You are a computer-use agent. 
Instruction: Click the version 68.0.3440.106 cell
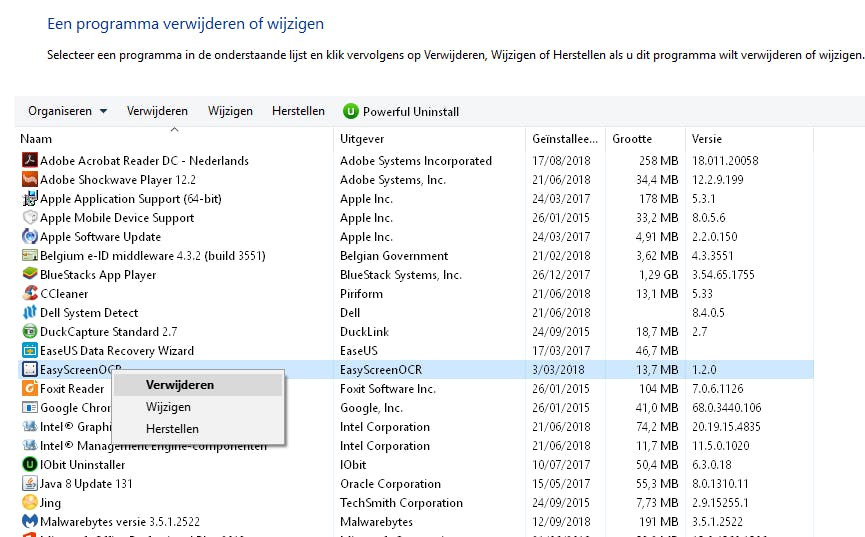coord(727,408)
